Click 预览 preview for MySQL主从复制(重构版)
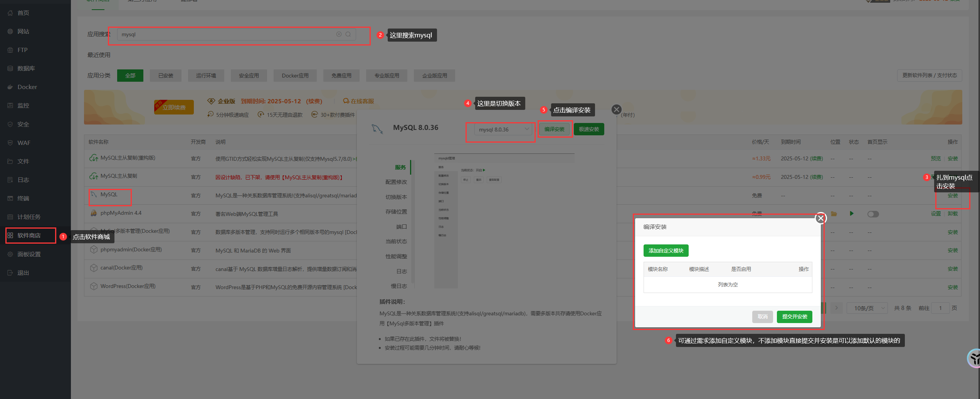980x399 pixels. tap(936, 158)
